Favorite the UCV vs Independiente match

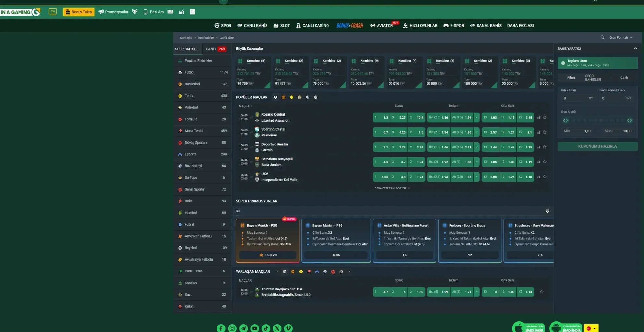click(545, 177)
